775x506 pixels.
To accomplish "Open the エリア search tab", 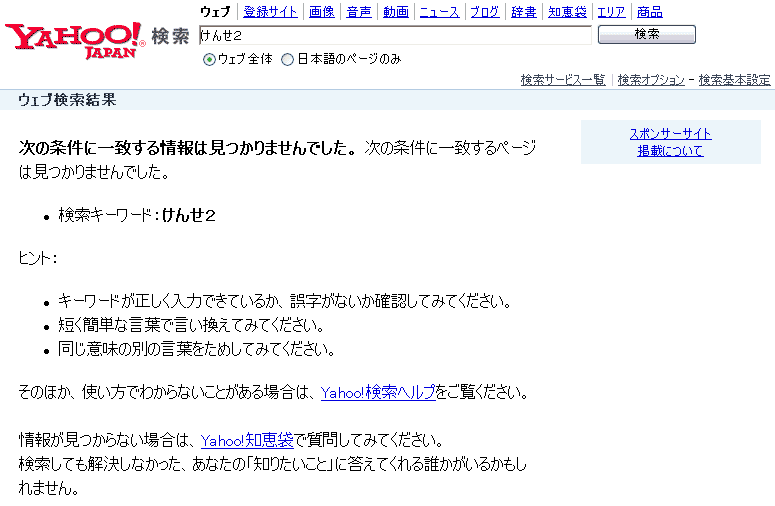I will pos(610,12).
